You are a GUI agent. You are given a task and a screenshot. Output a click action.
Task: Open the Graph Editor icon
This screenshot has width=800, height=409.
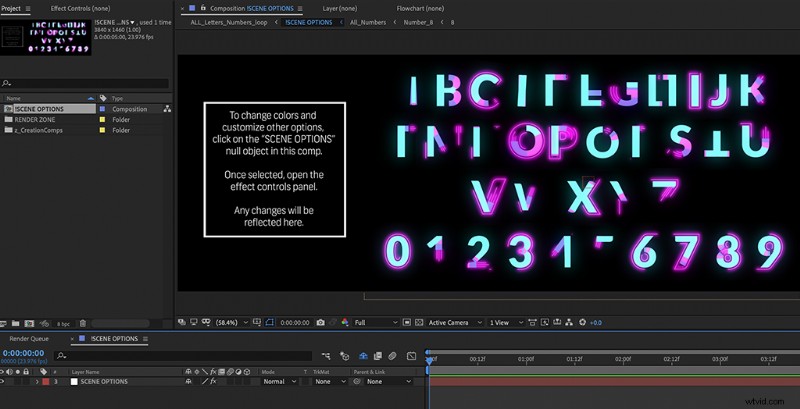411,356
